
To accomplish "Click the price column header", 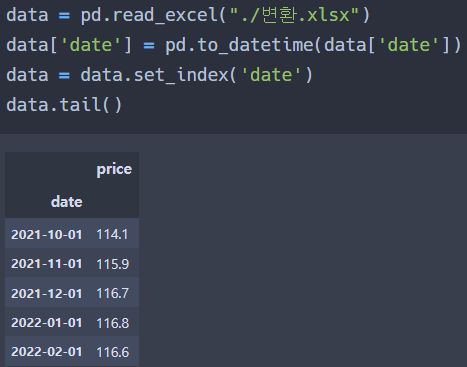I will [x=114, y=169].
